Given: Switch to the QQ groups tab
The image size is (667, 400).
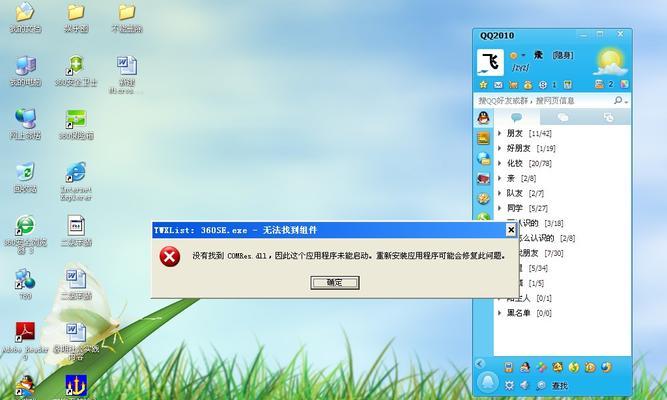Looking at the screenshot, I should [563, 117].
